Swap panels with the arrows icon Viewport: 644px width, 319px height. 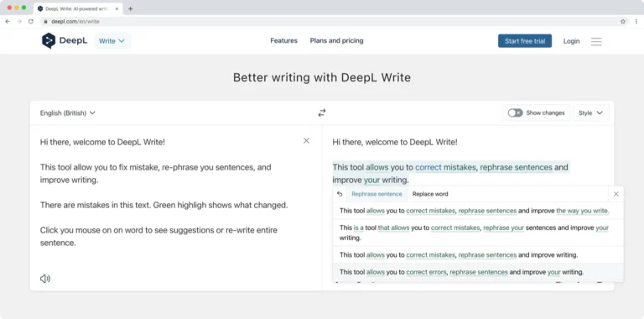click(x=322, y=112)
